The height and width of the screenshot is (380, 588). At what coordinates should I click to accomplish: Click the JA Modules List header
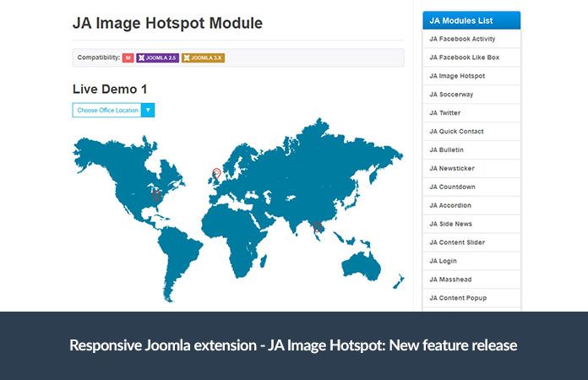tap(471, 20)
